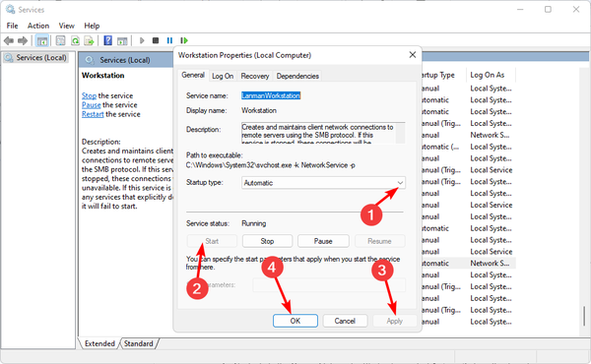Open the Action menu
The height and width of the screenshot is (364, 591).
[x=38, y=26]
